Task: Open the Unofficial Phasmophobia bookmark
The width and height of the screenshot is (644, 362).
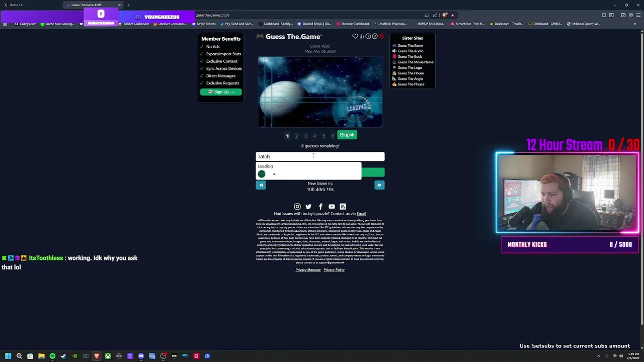Action: [391, 24]
